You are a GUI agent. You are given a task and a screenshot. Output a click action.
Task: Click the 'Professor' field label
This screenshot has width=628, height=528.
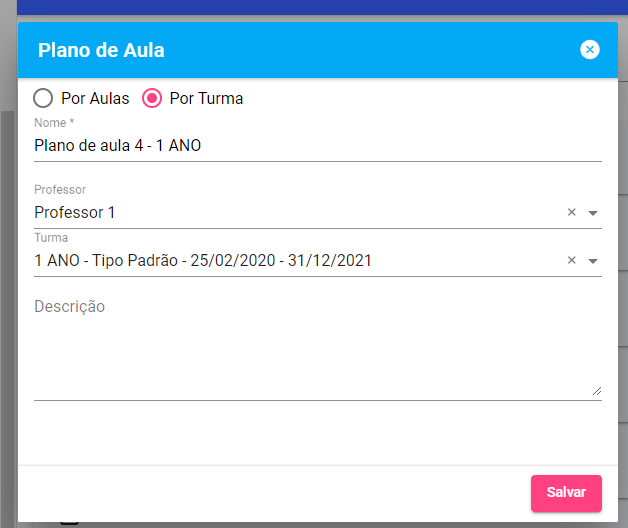point(60,189)
